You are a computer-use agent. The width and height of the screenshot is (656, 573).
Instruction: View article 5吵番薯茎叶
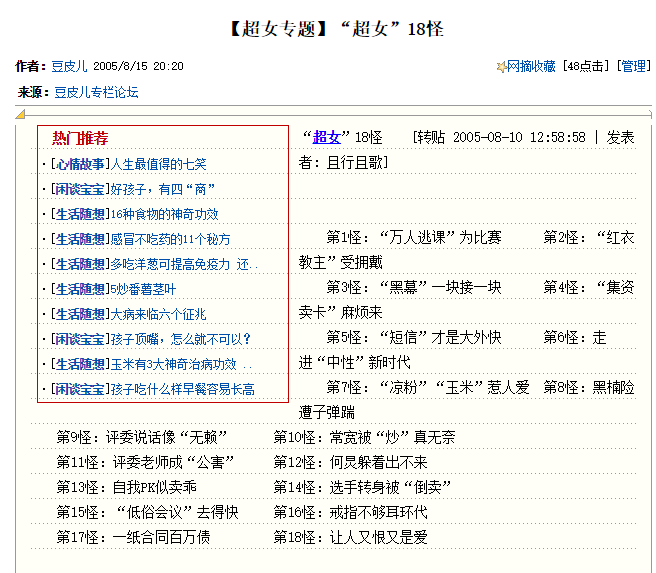[x=144, y=289]
